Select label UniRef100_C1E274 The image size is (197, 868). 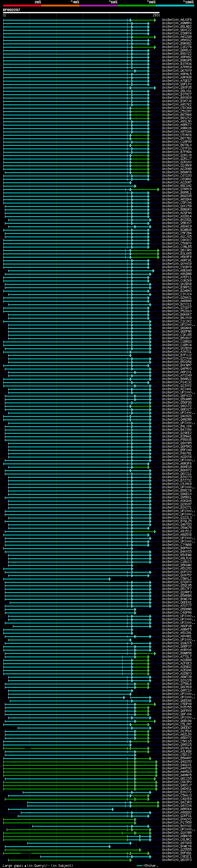pos(177,47)
